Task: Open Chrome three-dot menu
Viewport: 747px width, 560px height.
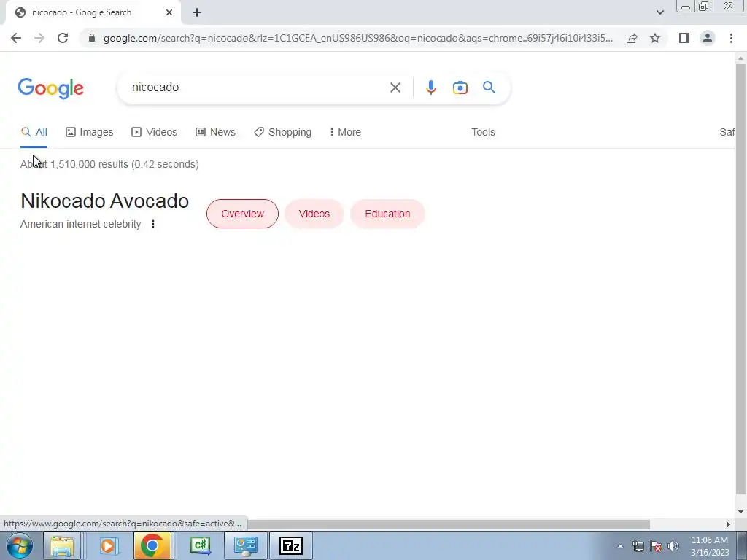Action: pos(731,38)
